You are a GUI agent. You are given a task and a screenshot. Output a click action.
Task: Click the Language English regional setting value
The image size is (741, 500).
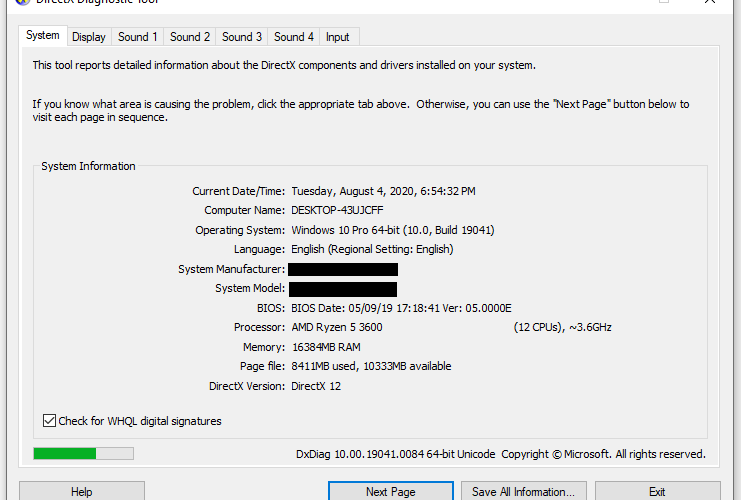click(372, 250)
